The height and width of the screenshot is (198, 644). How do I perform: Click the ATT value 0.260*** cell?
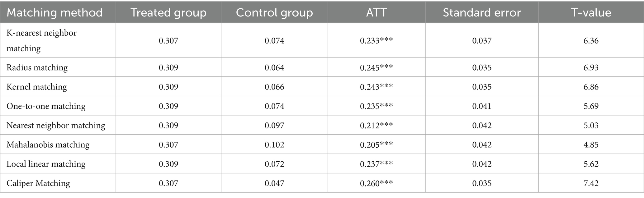376,183
